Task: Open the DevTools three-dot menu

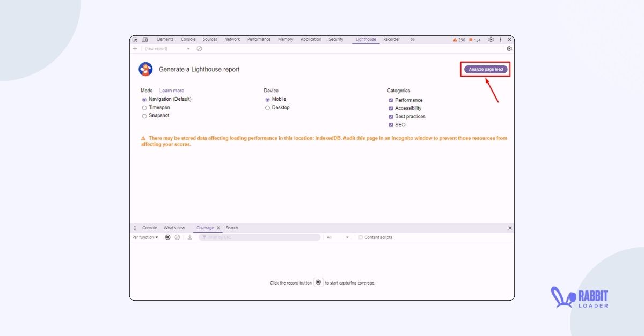Action: pyautogui.click(x=500, y=39)
